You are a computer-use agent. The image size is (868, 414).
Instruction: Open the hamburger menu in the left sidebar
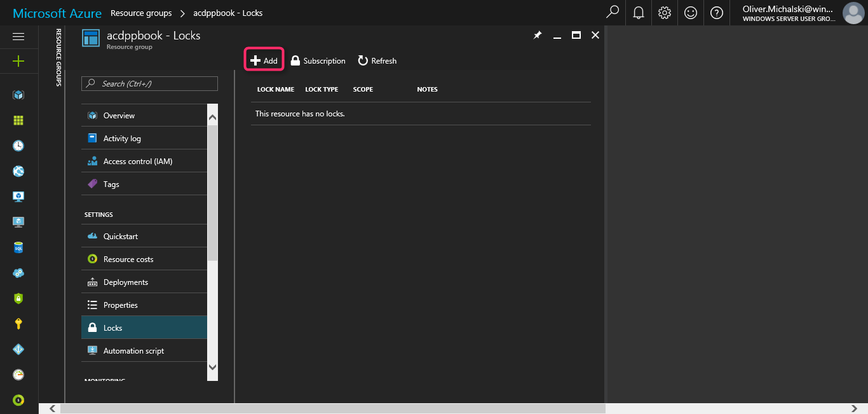click(x=18, y=37)
